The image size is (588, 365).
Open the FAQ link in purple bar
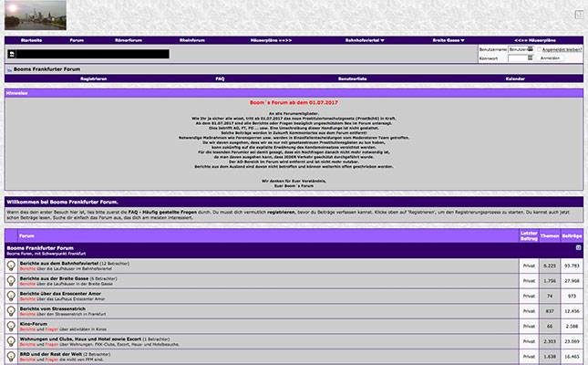[220, 78]
